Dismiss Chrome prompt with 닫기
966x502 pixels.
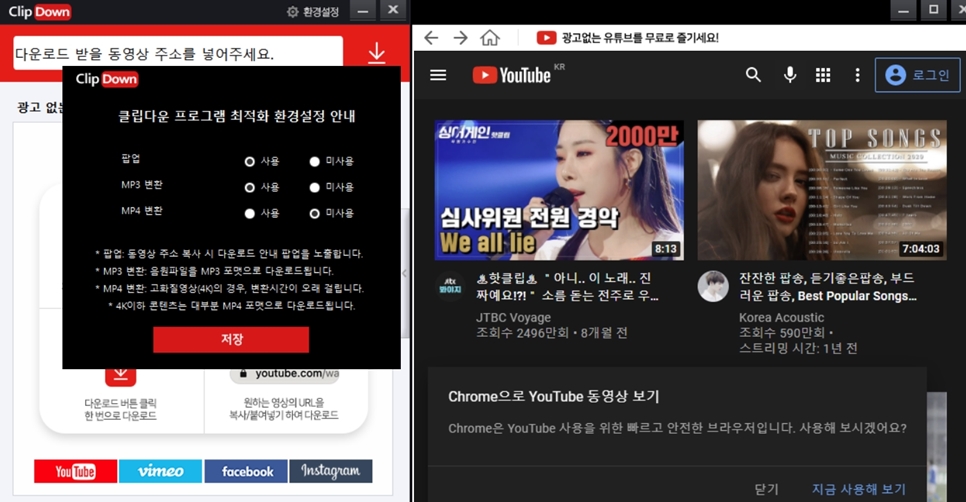pyautogui.click(x=766, y=489)
